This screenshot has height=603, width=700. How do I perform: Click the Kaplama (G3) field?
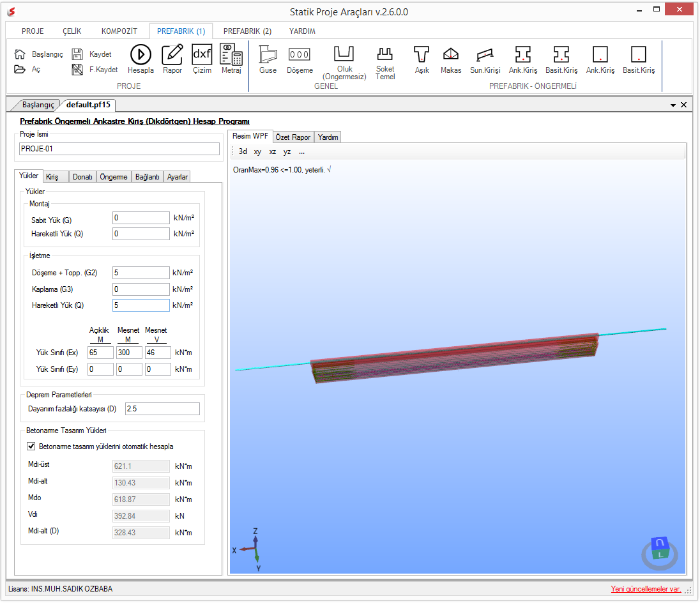[x=141, y=289]
